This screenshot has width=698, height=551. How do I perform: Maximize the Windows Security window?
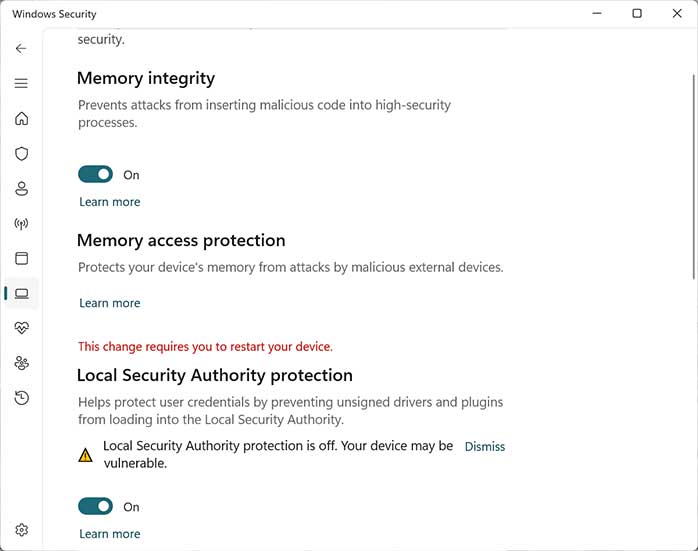pos(637,13)
